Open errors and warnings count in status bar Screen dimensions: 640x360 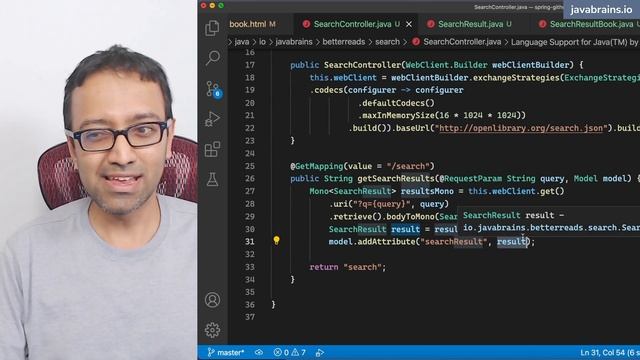point(289,352)
